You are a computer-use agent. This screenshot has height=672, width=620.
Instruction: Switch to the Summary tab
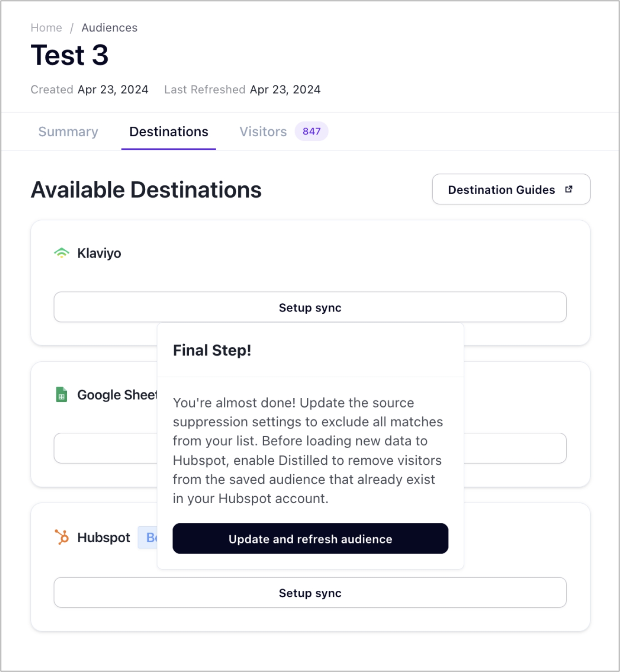pos(68,132)
